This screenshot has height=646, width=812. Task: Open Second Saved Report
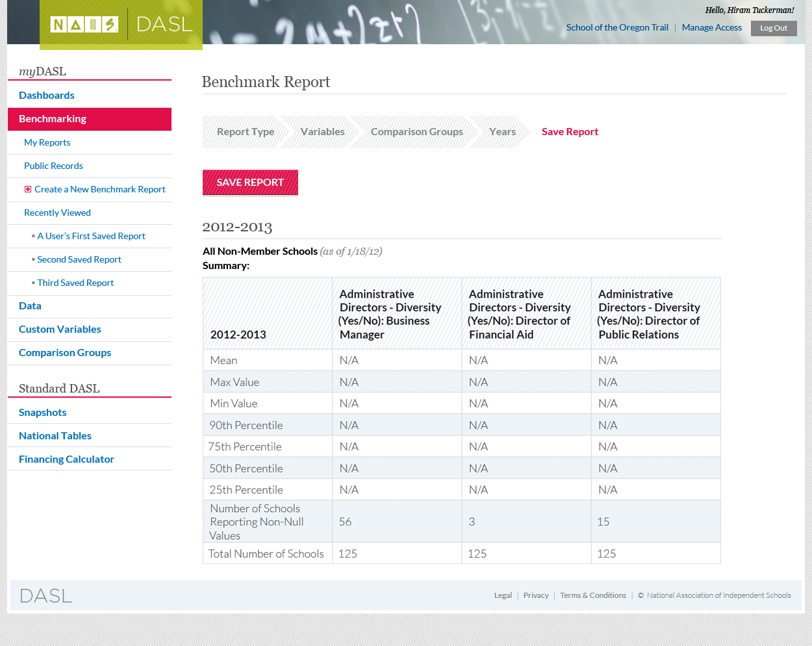coord(79,259)
